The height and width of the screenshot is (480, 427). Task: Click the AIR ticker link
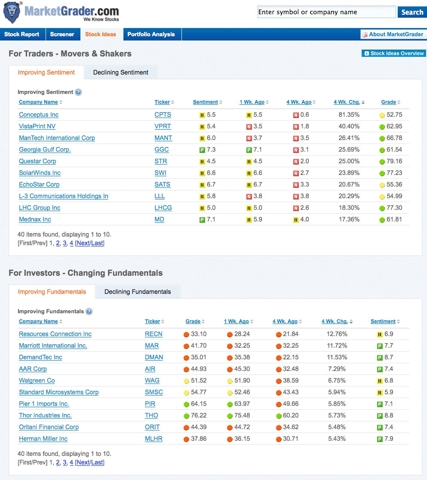pyautogui.click(x=150, y=369)
